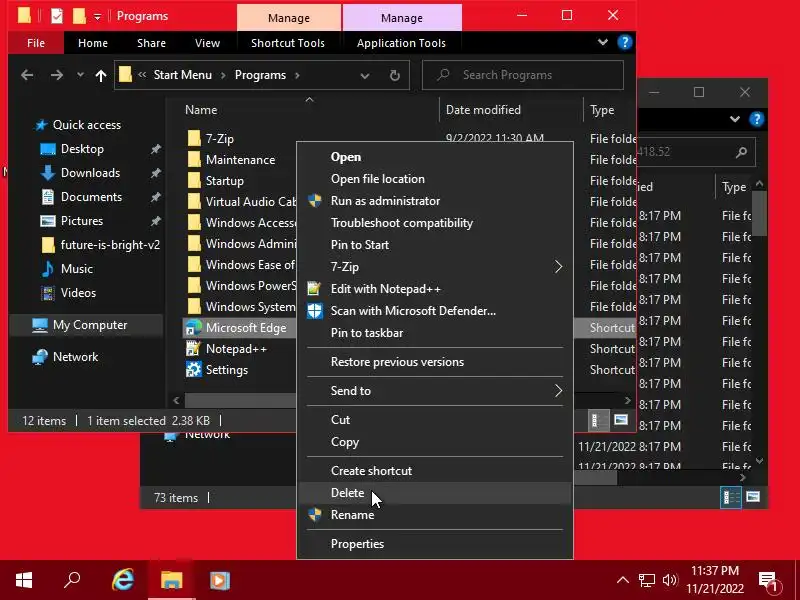Click the Properties quick access toolbar icon
The height and width of the screenshot is (600, 800).
coord(57,16)
